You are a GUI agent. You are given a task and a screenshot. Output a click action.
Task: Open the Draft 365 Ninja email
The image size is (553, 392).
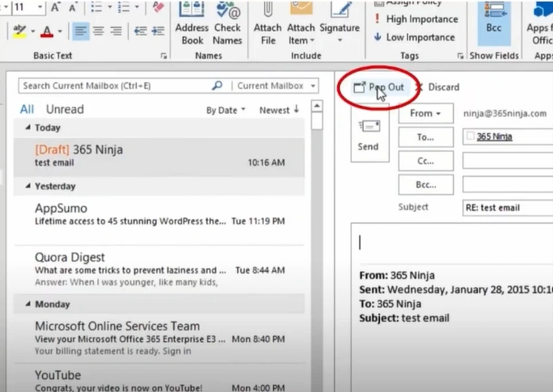click(159, 156)
